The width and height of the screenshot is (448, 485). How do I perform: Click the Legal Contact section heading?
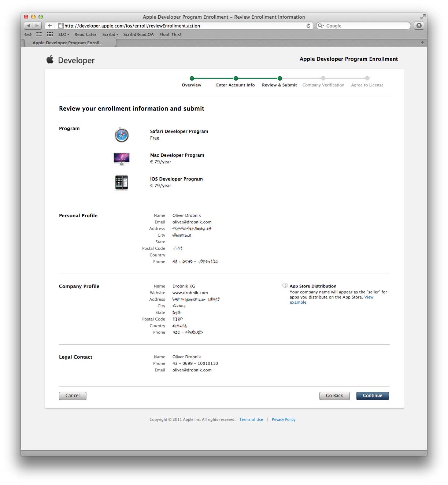pos(75,357)
